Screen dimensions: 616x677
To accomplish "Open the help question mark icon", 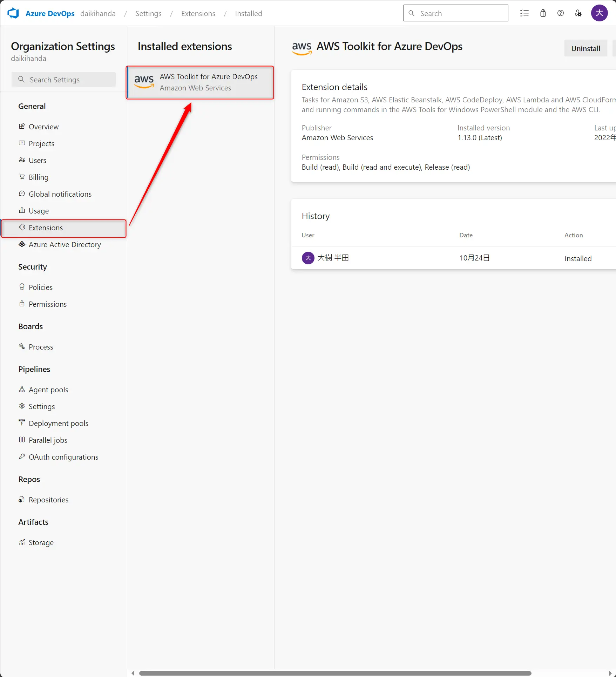I will coord(561,13).
